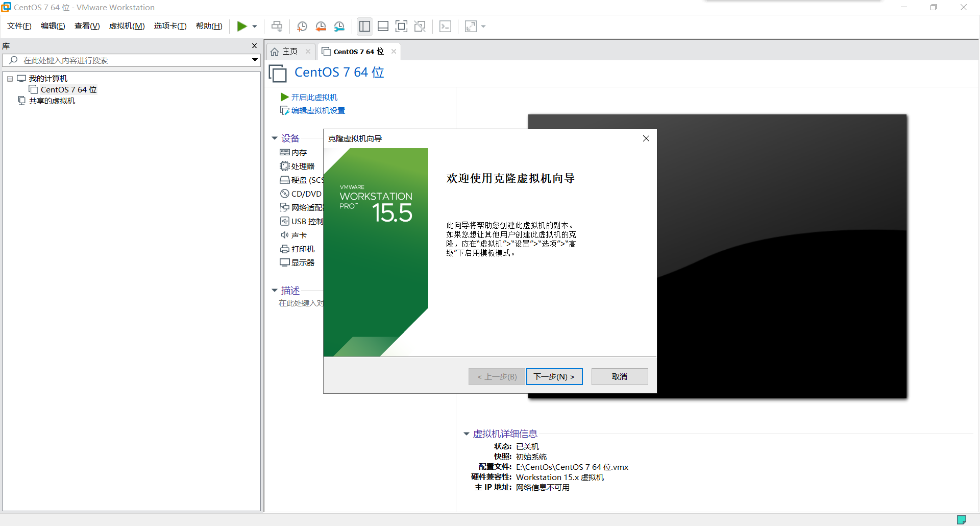Select the 处理器 device entry
Image resolution: width=980 pixels, height=526 pixels.
297,166
